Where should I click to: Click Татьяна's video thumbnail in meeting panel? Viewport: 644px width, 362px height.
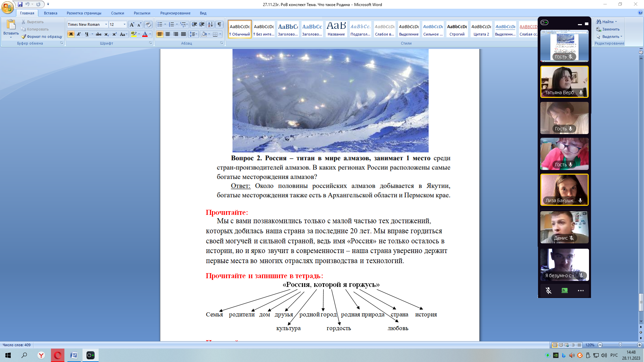click(x=565, y=82)
